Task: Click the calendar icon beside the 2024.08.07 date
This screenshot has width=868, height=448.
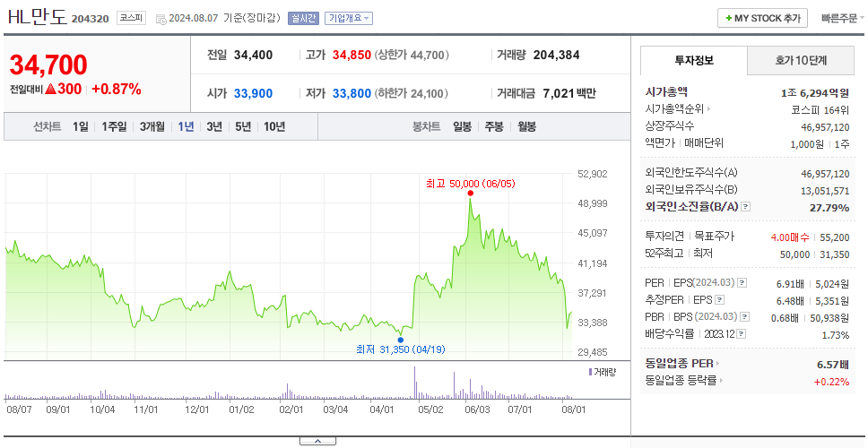Action: coord(161,19)
